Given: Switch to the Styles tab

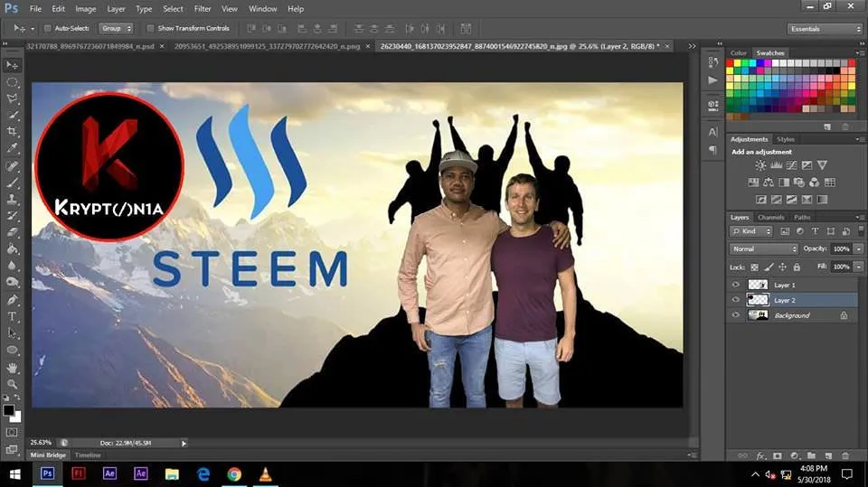Looking at the screenshot, I should 785,139.
